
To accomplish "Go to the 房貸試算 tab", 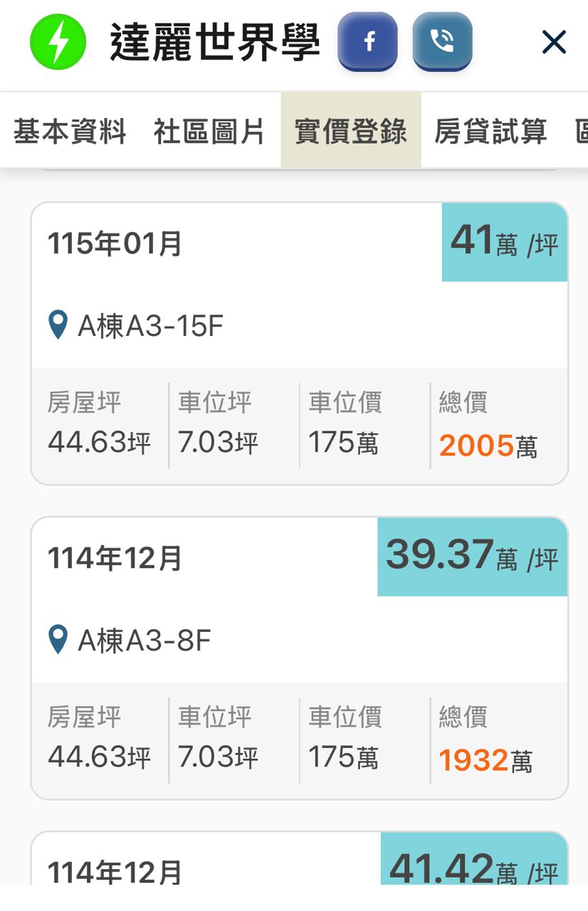I will tap(490, 132).
